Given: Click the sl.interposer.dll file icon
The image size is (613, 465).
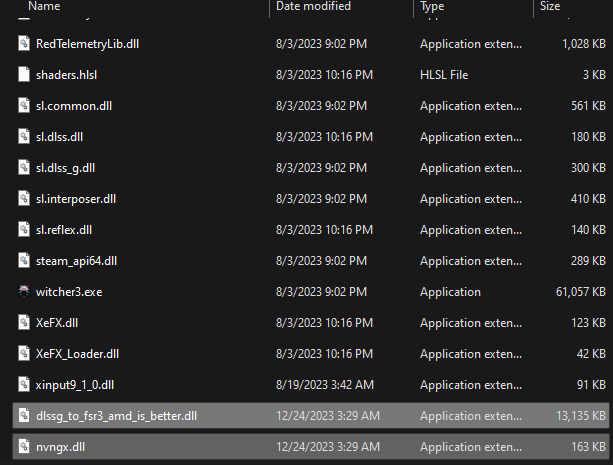Looking at the screenshot, I should click(x=24, y=199).
